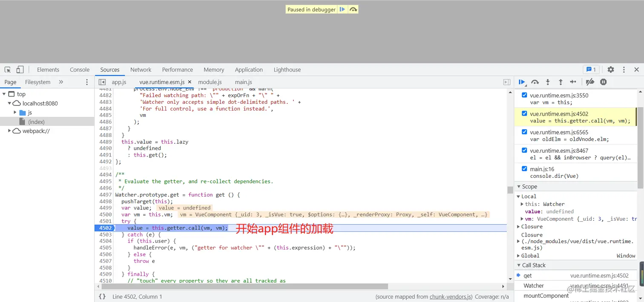Switch to Filesystem navigator tab

tap(37, 82)
